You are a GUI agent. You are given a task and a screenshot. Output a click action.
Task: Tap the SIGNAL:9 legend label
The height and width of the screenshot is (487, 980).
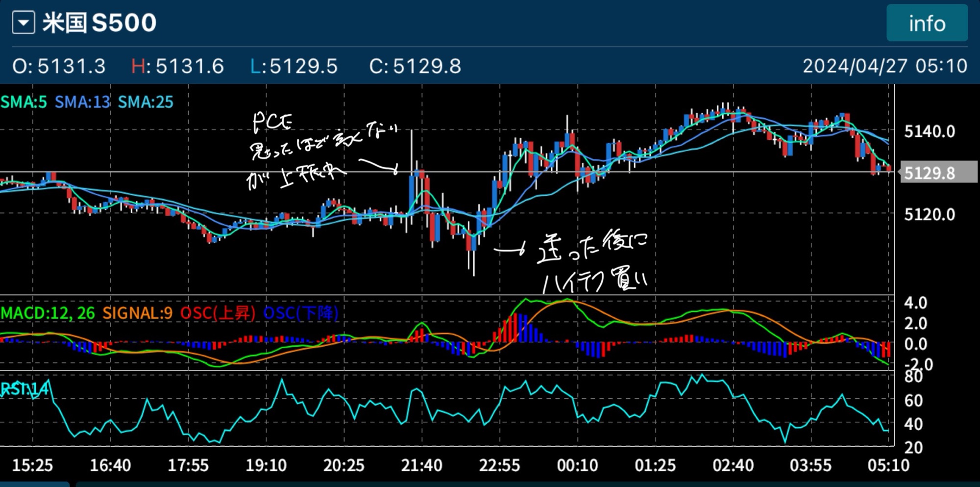pyautogui.click(x=137, y=313)
